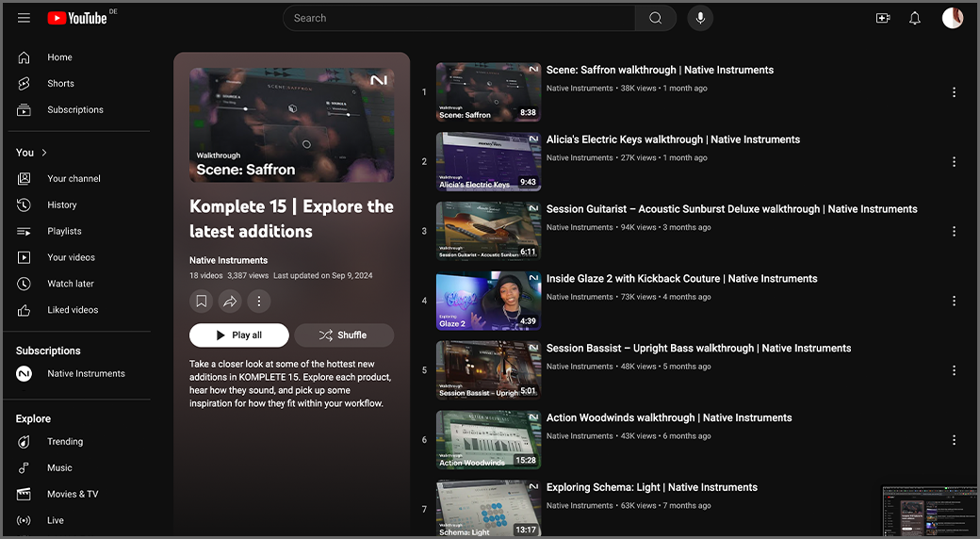Image resolution: width=980 pixels, height=539 pixels.
Task: Click the playlist cover Scene: Saffron thumbnail
Action: tap(292, 125)
